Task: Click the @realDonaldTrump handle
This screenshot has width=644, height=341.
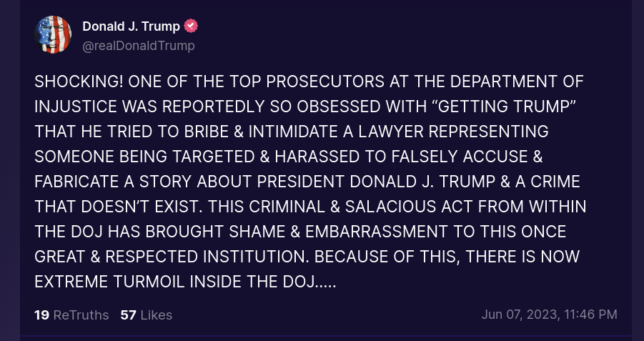Action: point(139,46)
